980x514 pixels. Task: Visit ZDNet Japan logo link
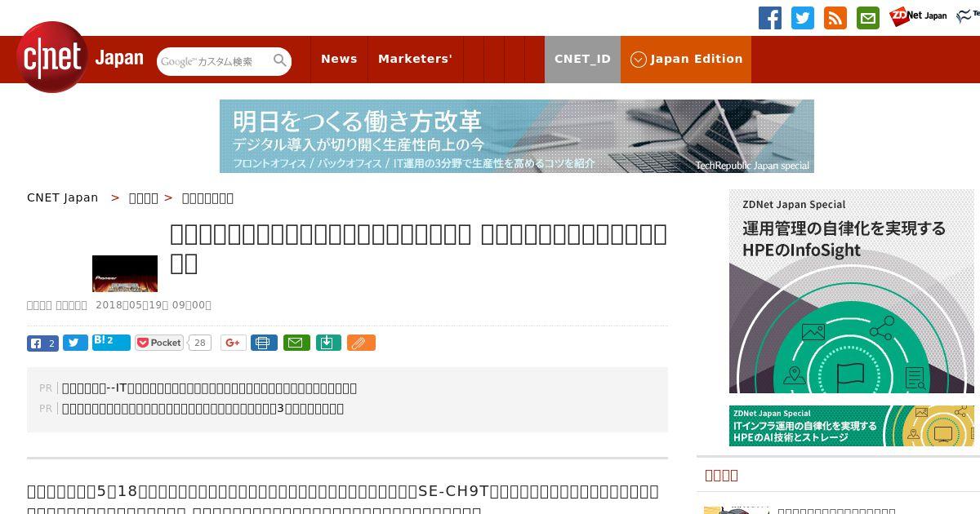[x=918, y=16]
